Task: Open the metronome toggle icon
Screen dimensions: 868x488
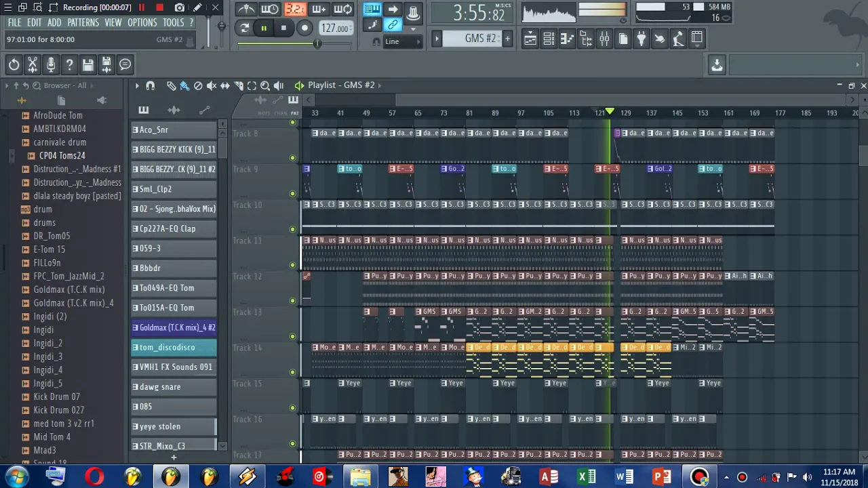Action: (246, 9)
